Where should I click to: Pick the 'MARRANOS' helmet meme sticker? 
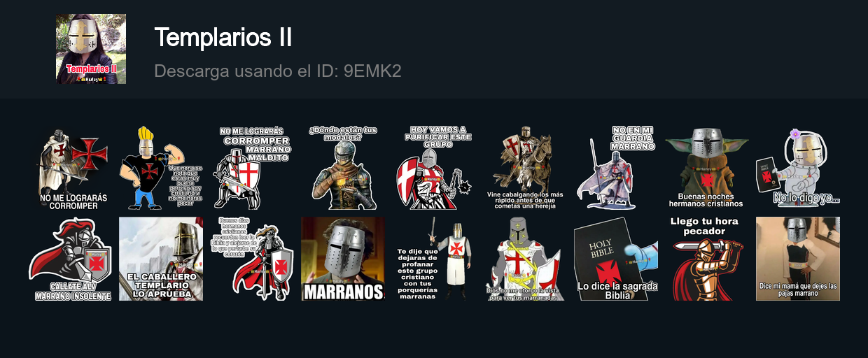pyautogui.click(x=343, y=259)
